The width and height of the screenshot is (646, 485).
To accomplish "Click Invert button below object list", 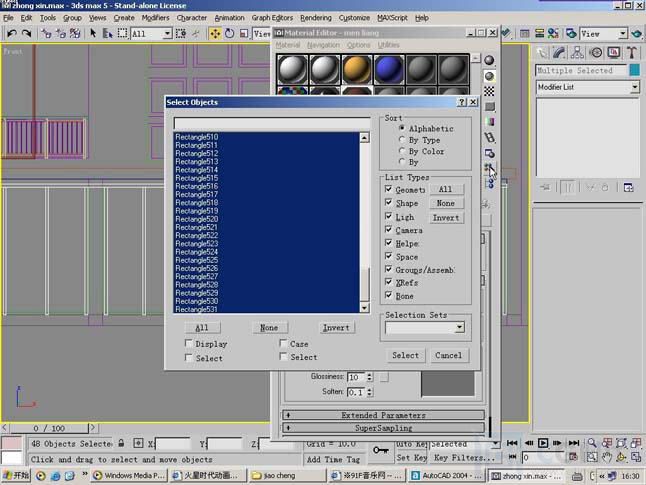I will pyautogui.click(x=336, y=328).
